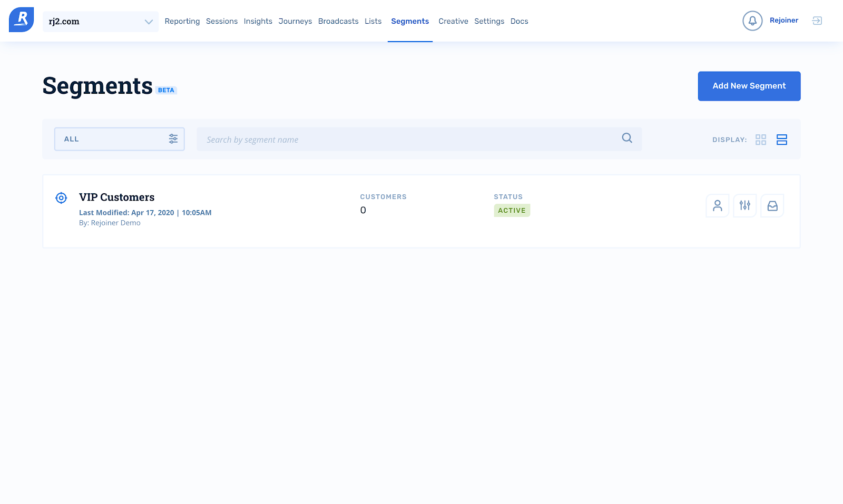This screenshot has height=504, width=843.
Task: Click the target icon beside VIP Customers
Action: click(61, 198)
